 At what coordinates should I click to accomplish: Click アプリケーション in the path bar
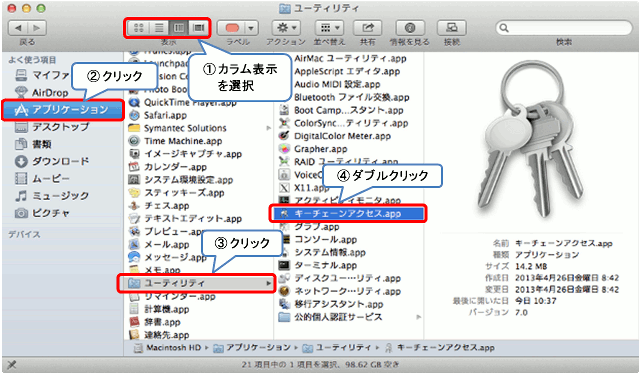[252, 348]
